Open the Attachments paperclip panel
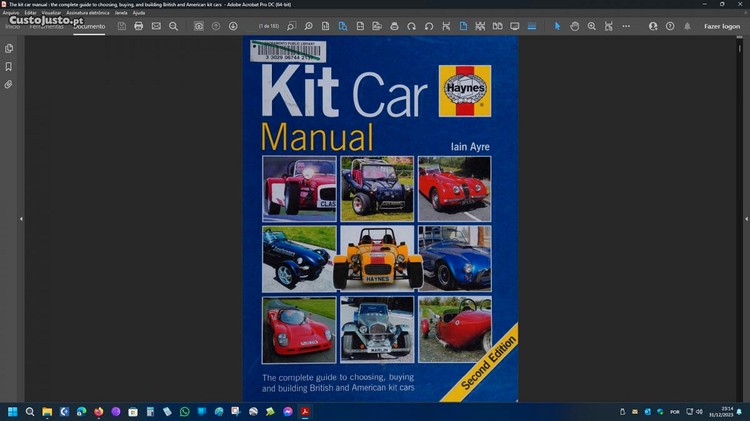Viewport: 750px width, 421px height. click(x=9, y=84)
